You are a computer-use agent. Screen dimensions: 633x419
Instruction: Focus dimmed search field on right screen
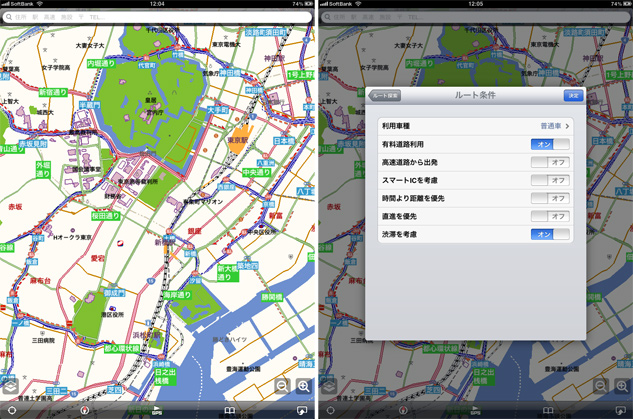tap(476, 17)
